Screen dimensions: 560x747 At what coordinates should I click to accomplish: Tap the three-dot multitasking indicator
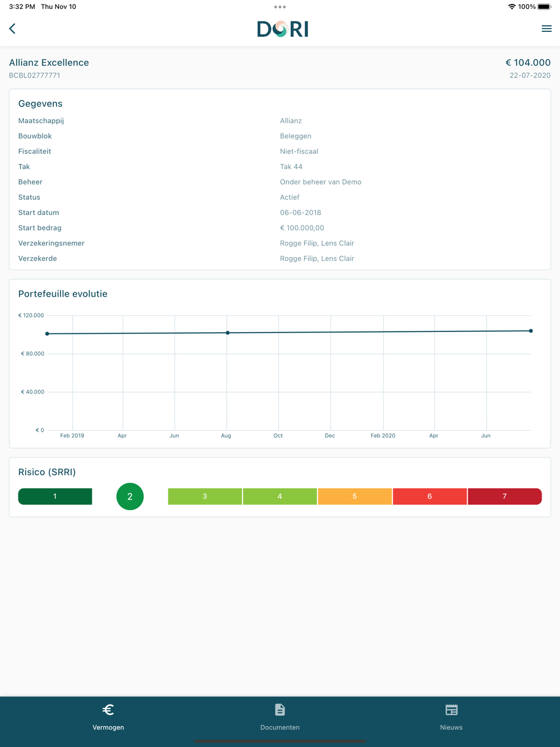tap(280, 7)
